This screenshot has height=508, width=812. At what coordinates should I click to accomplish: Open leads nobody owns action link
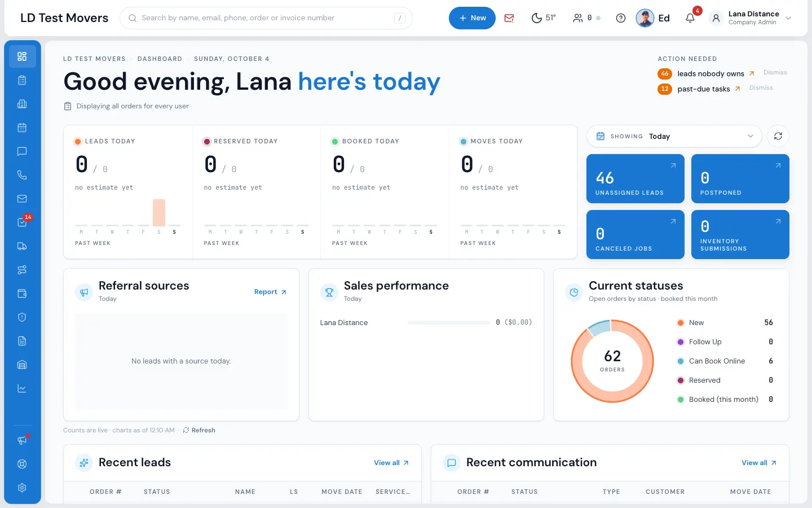pos(716,73)
